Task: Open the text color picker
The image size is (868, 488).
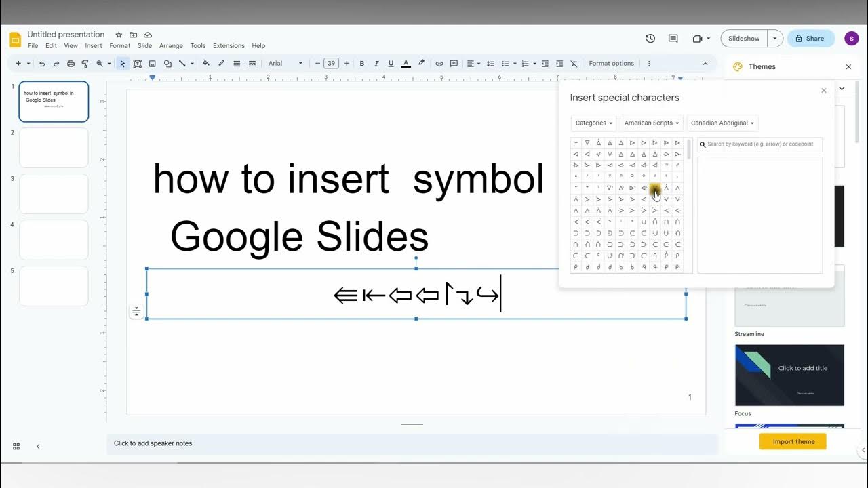Action: 406,64
